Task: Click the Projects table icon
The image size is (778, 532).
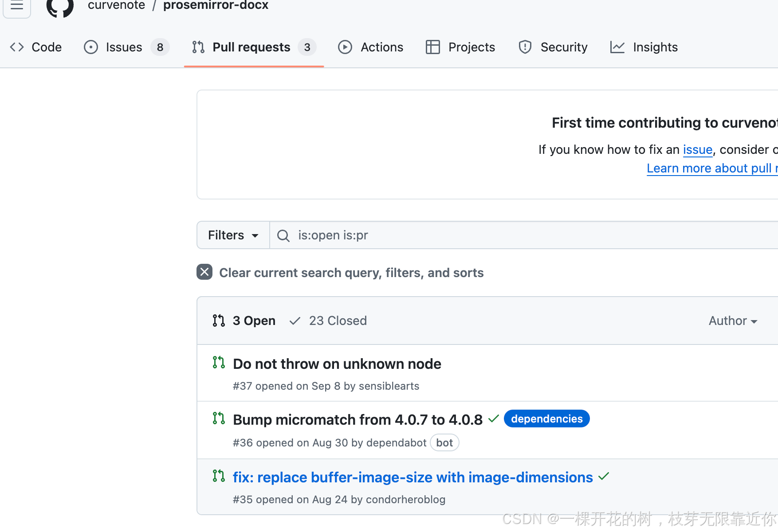Action: coord(432,47)
